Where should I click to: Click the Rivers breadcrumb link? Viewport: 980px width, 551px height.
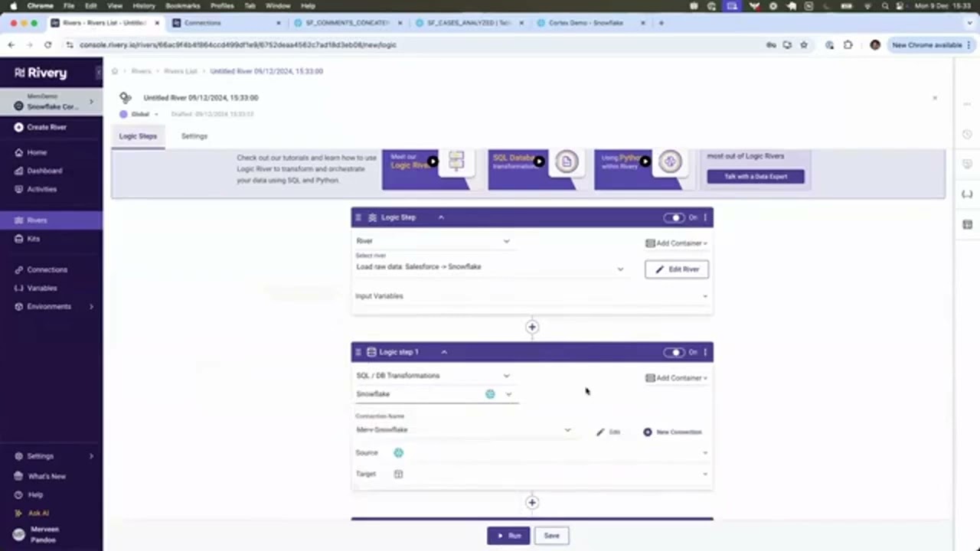(141, 71)
